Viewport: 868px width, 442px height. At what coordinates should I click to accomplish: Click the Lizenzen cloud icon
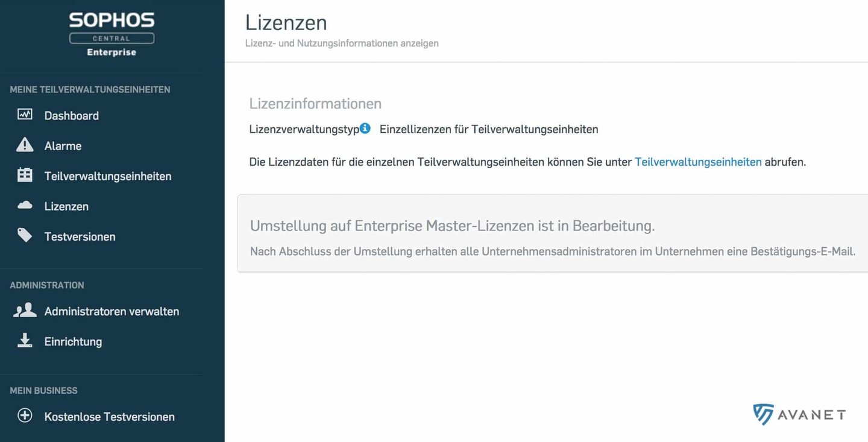(x=25, y=206)
